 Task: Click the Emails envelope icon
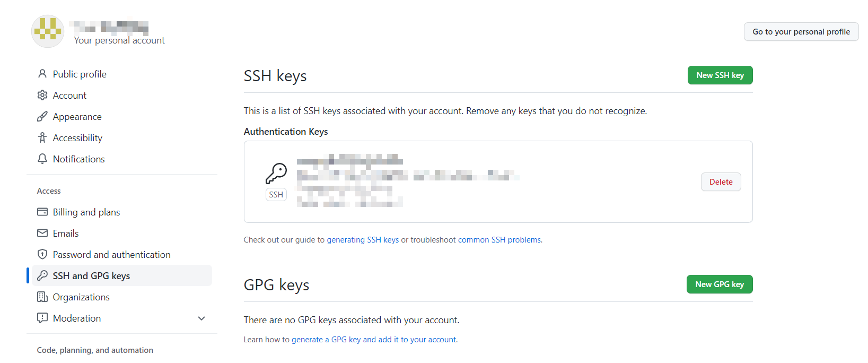point(42,233)
